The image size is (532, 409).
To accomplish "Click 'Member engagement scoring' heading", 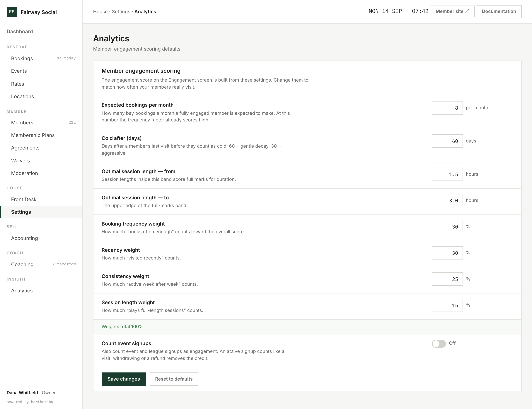I will coord(141,71).
